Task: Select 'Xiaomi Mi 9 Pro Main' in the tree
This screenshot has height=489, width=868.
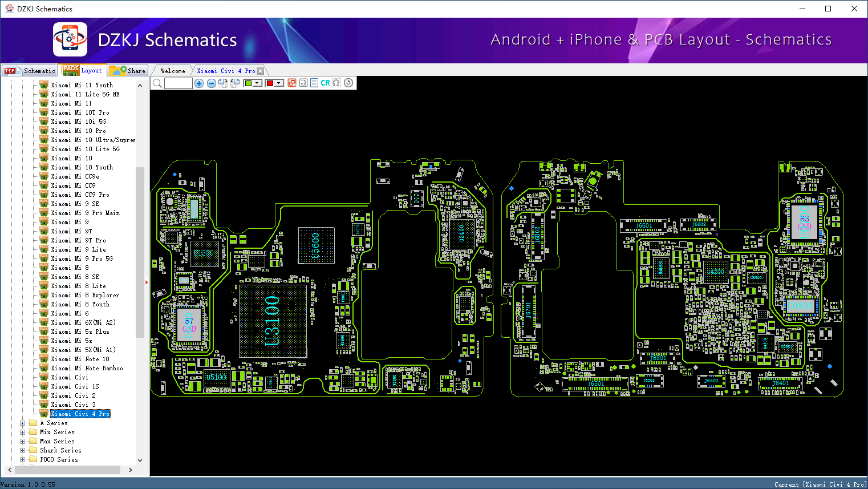Action: click(x=86, y=213)
